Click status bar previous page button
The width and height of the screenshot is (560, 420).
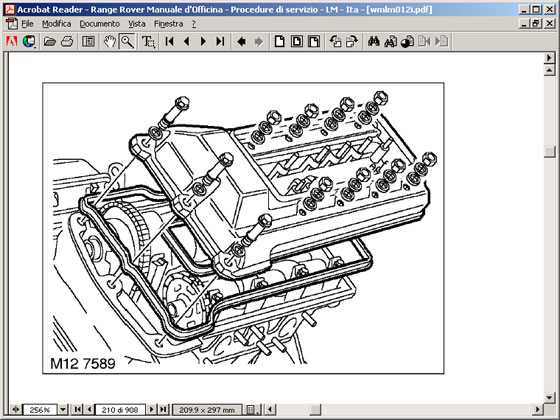coord(89,410)
